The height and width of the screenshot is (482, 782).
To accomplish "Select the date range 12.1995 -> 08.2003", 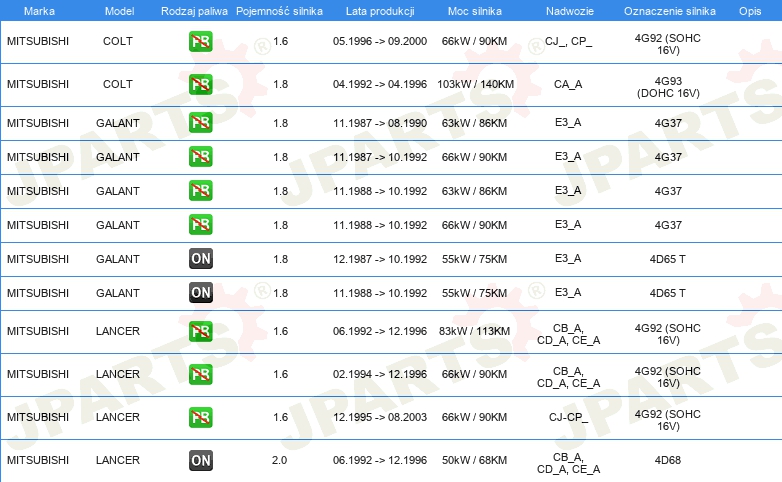I will pos(380,417).
